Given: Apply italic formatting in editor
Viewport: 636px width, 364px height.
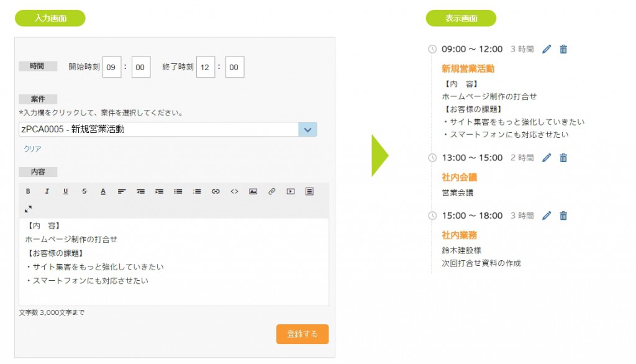Looking at the screenshot, I should (x=47, y=191).
